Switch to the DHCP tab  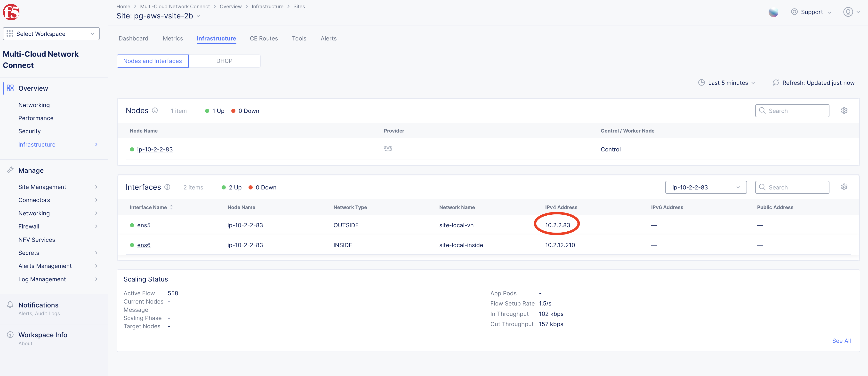224,61
